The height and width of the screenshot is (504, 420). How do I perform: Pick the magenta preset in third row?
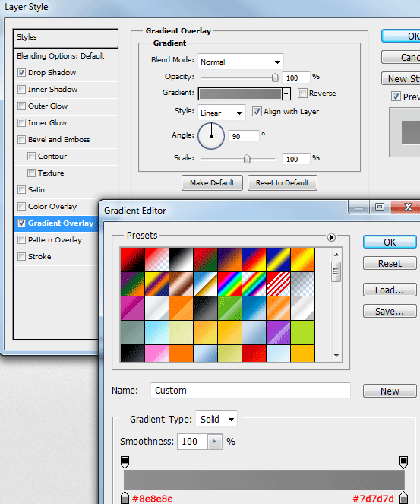133,308
